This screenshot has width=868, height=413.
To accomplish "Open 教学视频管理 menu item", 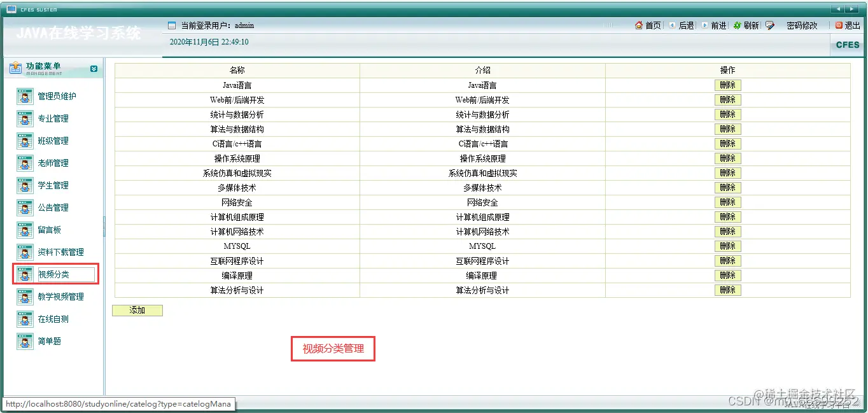I will 61,297.
